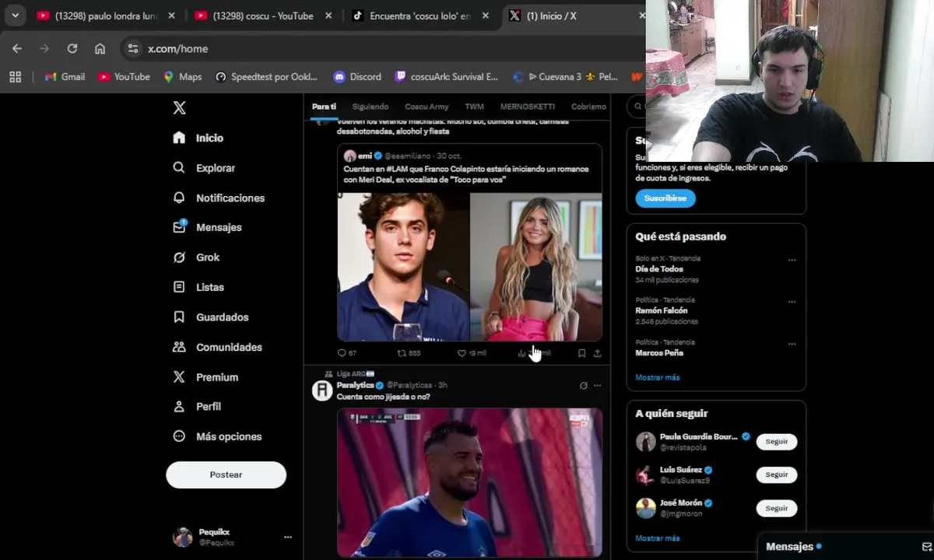Open three-dot menu on Paralytics post
This screenshot has width=934, height=560.
click(x=597, y=386)
